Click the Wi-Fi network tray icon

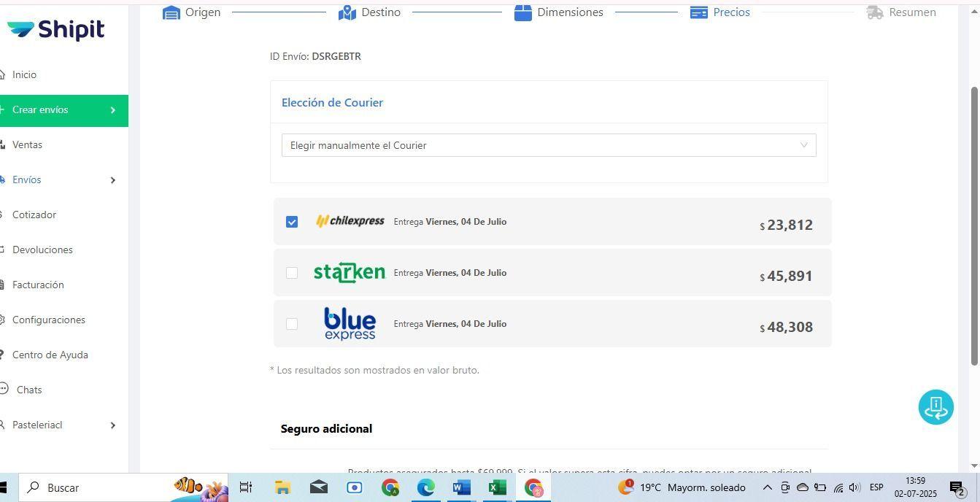pyautogui.click(x=838, y=487)
